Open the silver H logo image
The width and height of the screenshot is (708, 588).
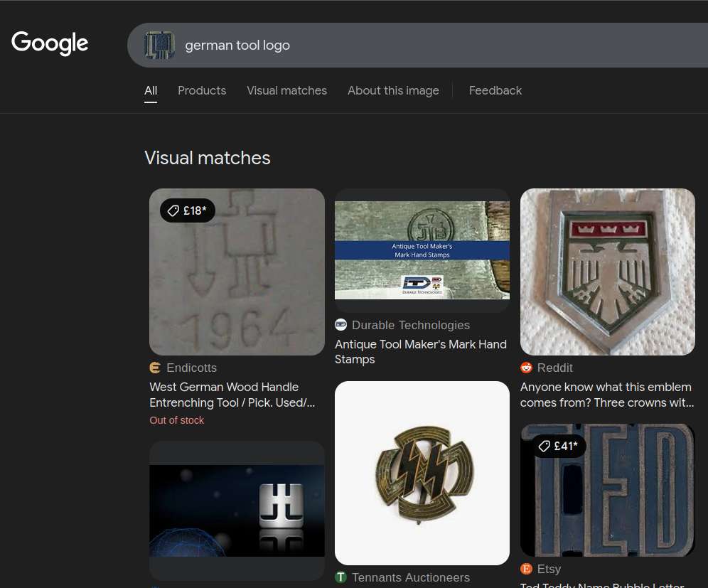237,511
